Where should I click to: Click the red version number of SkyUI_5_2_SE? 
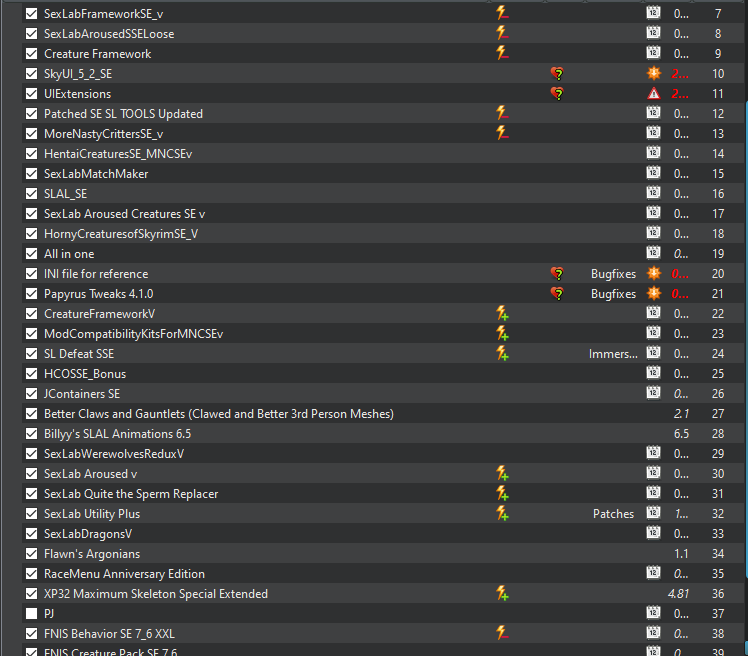680,74
